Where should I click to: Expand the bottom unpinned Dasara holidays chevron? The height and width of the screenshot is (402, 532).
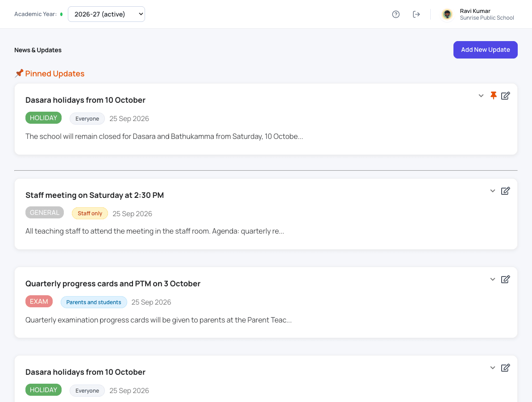[493, 368]
